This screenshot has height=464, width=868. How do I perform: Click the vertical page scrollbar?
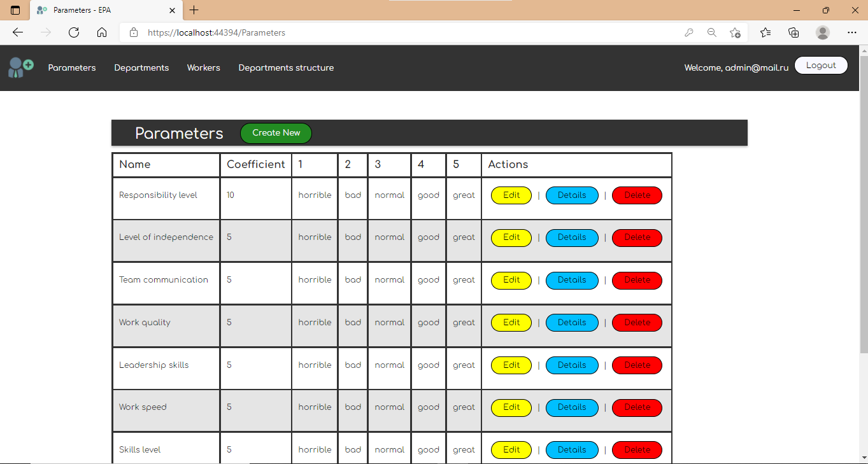pos(864,204)
